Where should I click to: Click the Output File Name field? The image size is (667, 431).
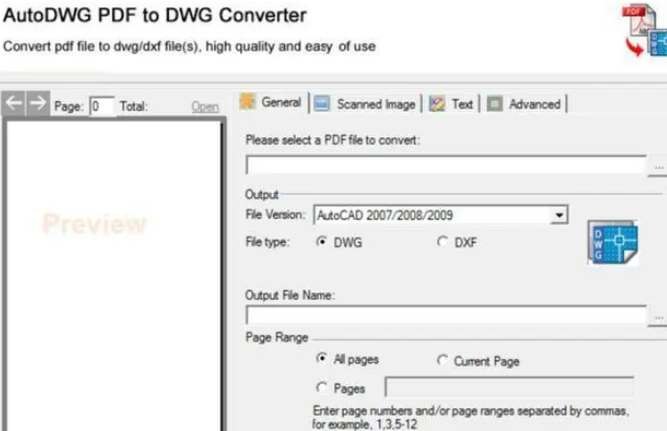446,315
